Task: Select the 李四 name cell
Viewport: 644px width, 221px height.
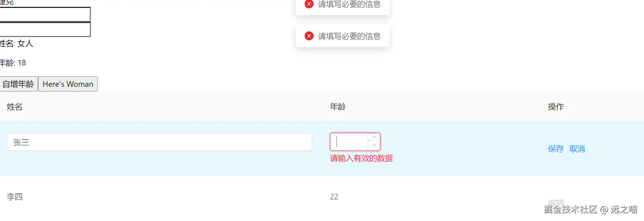Action: [15, 197]
